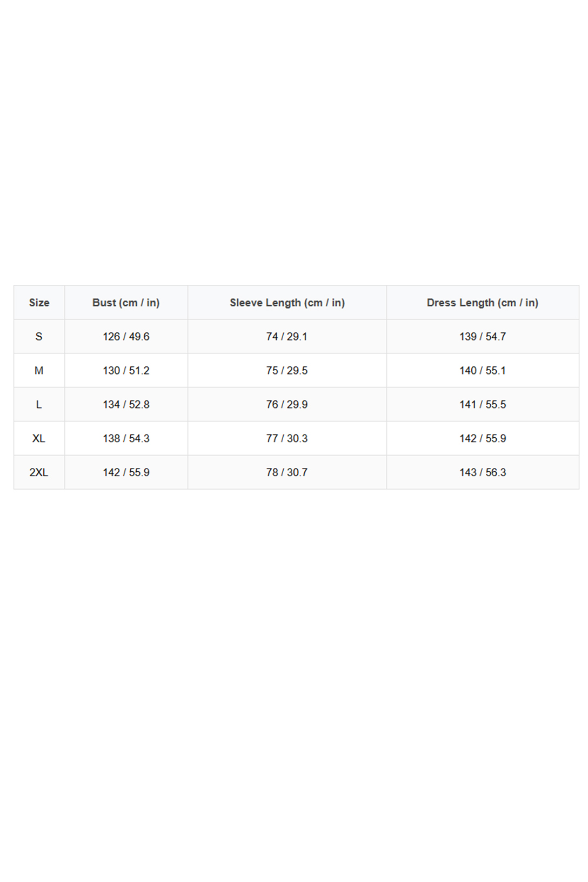Click bust value 138 / 54.3

(x=126, y=438)
